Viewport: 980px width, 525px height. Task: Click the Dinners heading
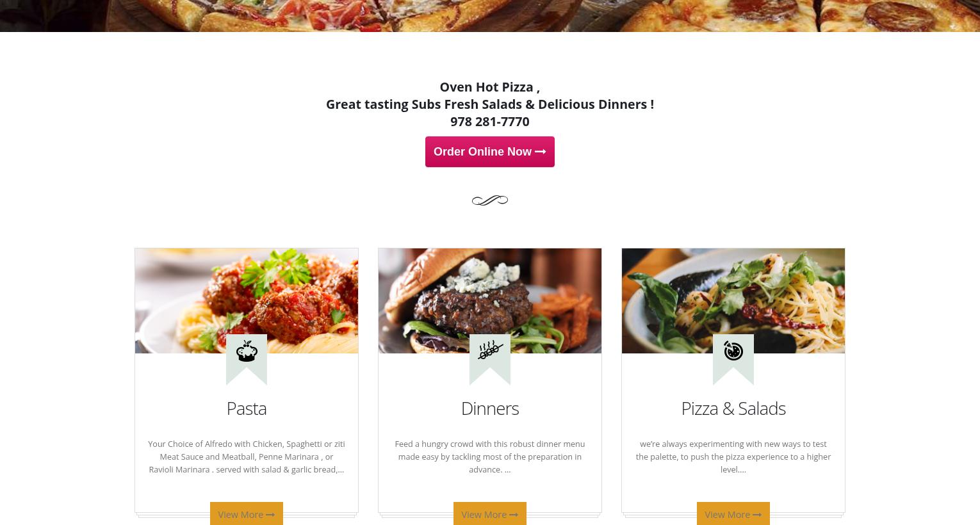(x=490, y=408)
